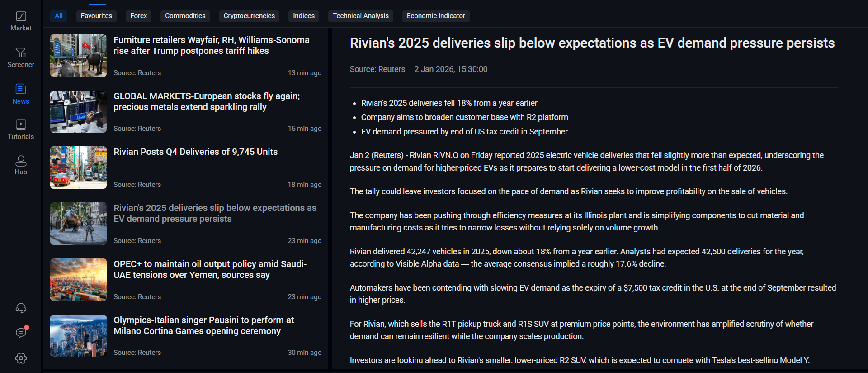Click the '13 min ago' timestamp
This screenshot has height=373, width=868.
coord(305,73)
